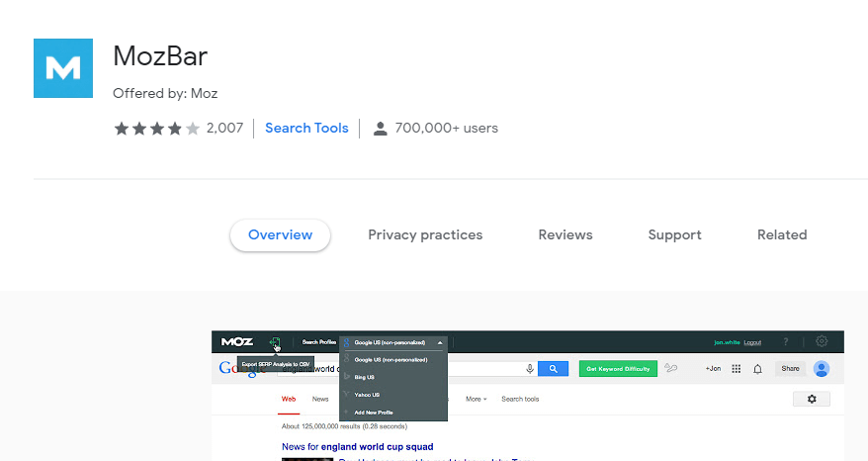
Task: Click the +Jon profile link
Action: click(x=713, y=368)
